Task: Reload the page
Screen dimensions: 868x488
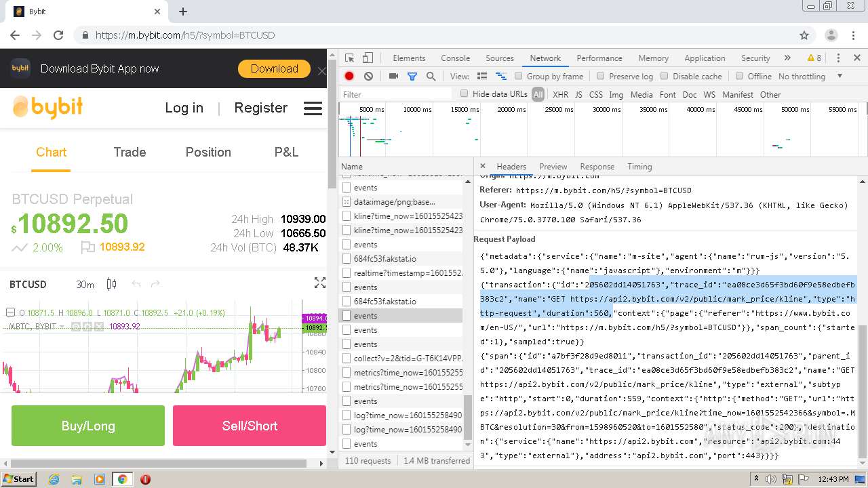Action: [x=58, y=35]
